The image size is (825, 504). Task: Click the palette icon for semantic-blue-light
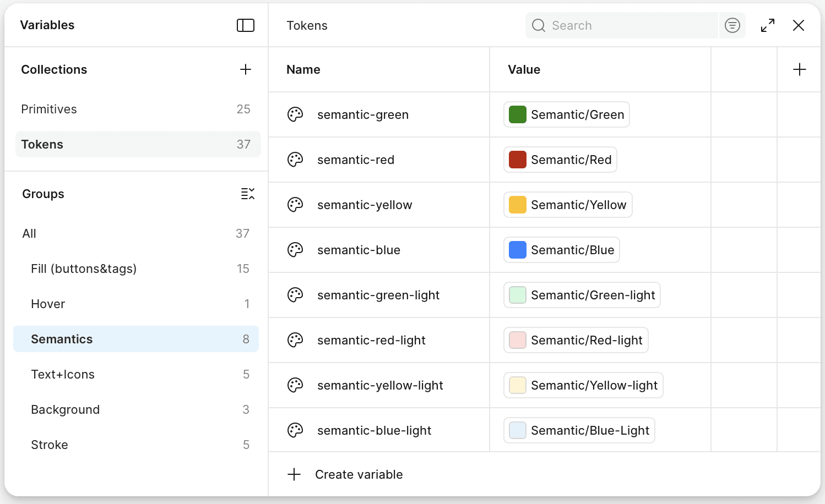(295, 430)
